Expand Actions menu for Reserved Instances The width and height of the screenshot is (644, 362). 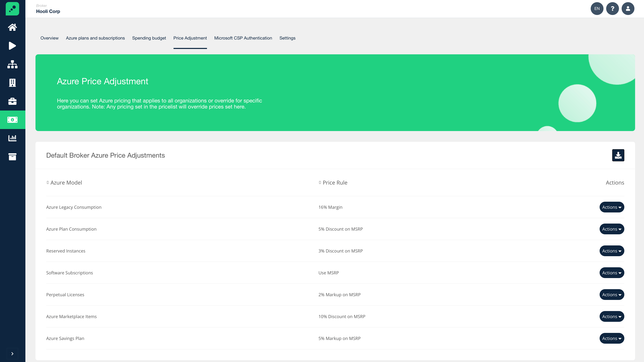click(612, 251)
